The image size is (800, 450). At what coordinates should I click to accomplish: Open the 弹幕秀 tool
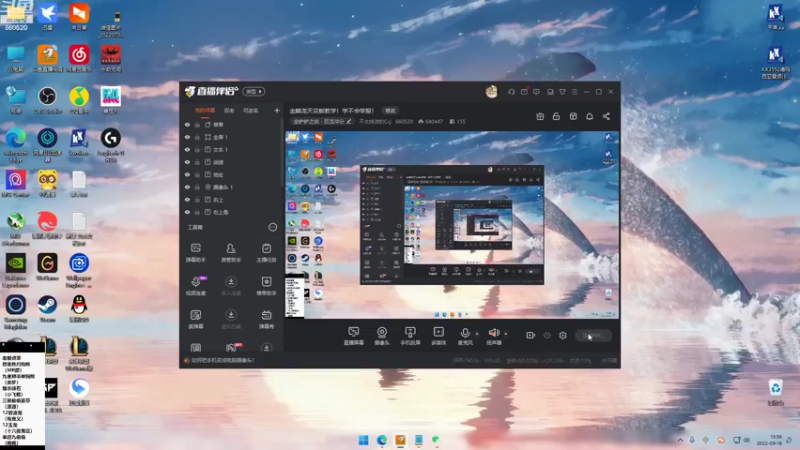[x=266, y=319]
